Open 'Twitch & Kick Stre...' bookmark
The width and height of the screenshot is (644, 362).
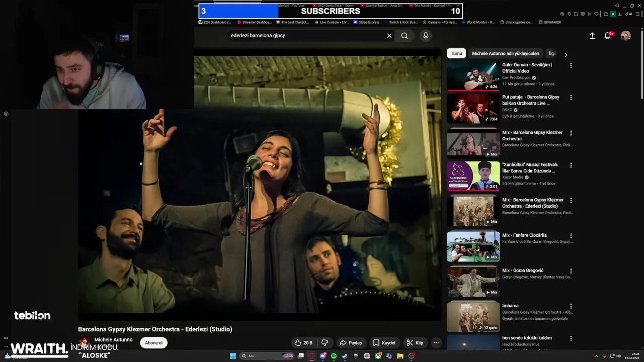[x=400, y=22]
